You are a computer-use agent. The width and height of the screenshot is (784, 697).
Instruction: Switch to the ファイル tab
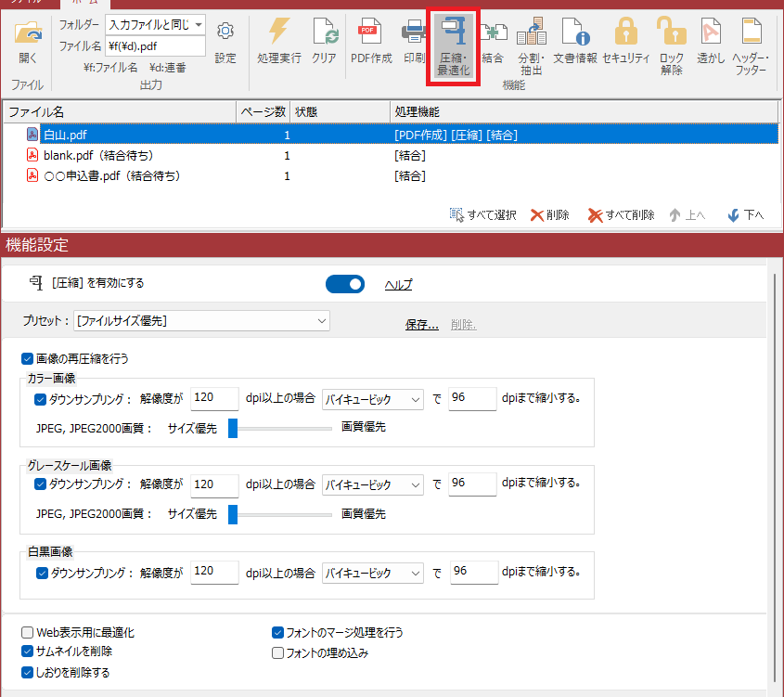[x=23, y=4]
